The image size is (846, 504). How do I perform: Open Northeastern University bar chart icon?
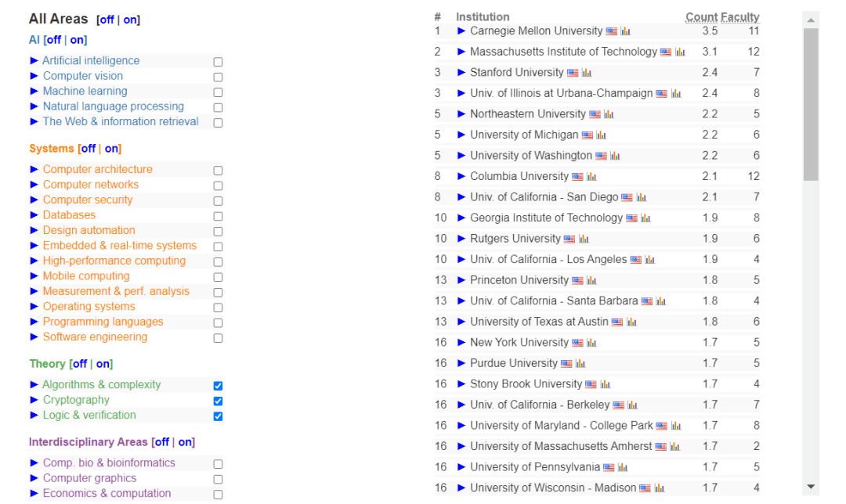(x=609, y=114)
